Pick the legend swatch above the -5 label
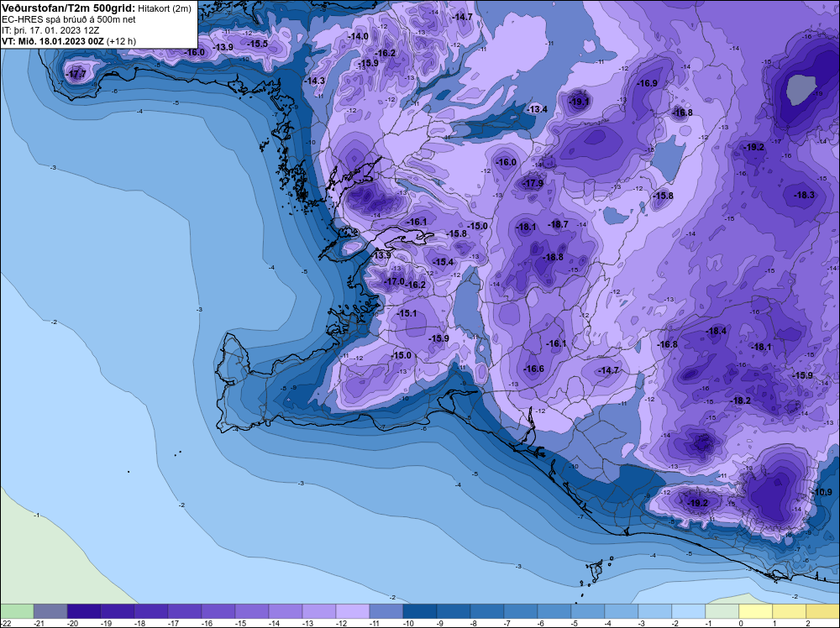Viewport: 840px width, 628px height. click(588, 611)
